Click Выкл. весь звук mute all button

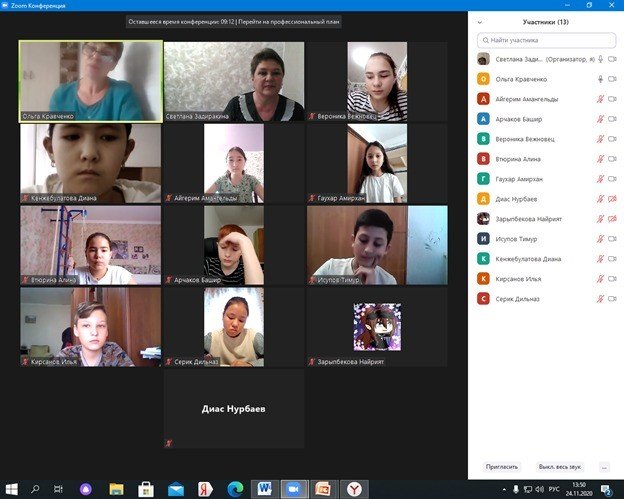coord(560,466)
